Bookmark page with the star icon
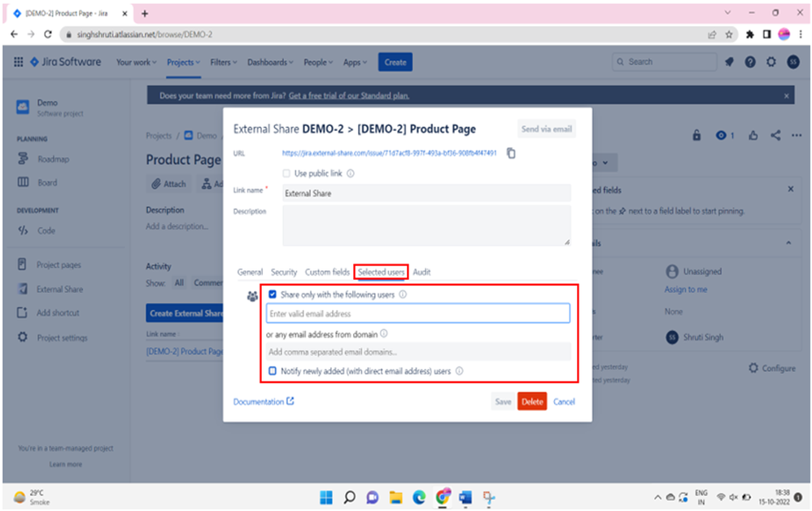The width and height of the screenshot is (812, 511). 729,35
